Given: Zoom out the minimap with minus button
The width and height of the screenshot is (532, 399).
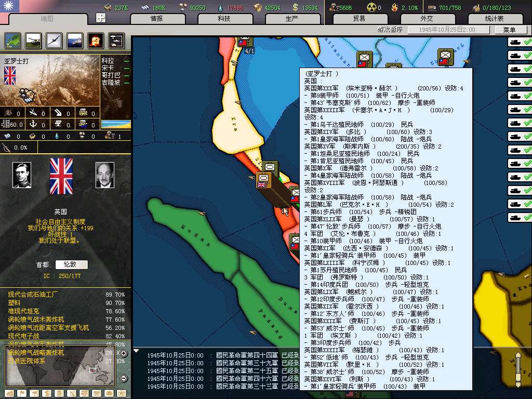Looking at the screenshot, I should 124,378.
